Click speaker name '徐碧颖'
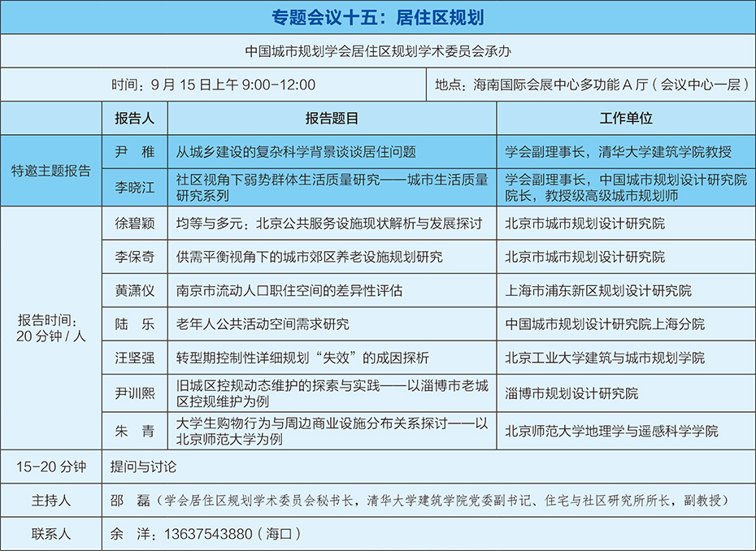This screenshot has height=551, width=756. tap(134, 223)
